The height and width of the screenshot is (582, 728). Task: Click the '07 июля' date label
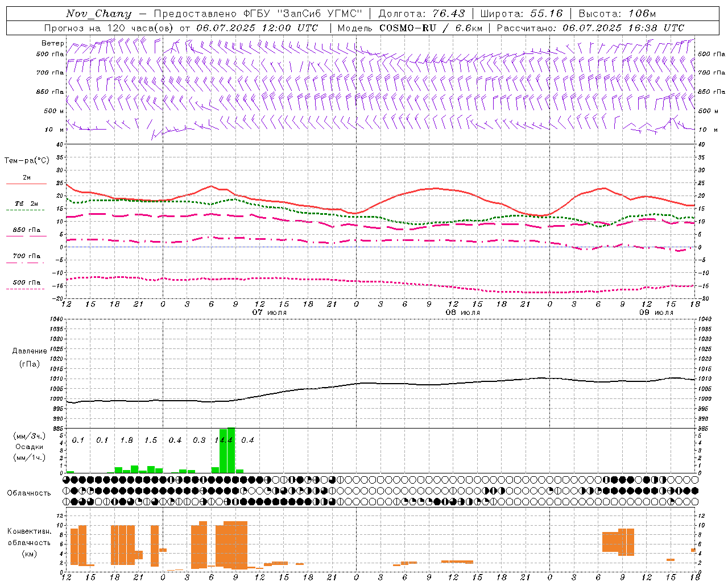pyautogui.click(x=270, y=313)
